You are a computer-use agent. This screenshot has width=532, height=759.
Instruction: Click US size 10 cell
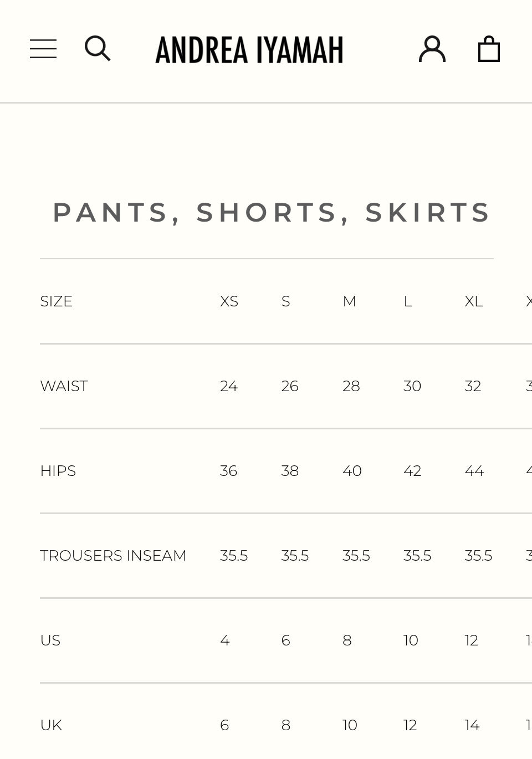(x=411, y=640)
